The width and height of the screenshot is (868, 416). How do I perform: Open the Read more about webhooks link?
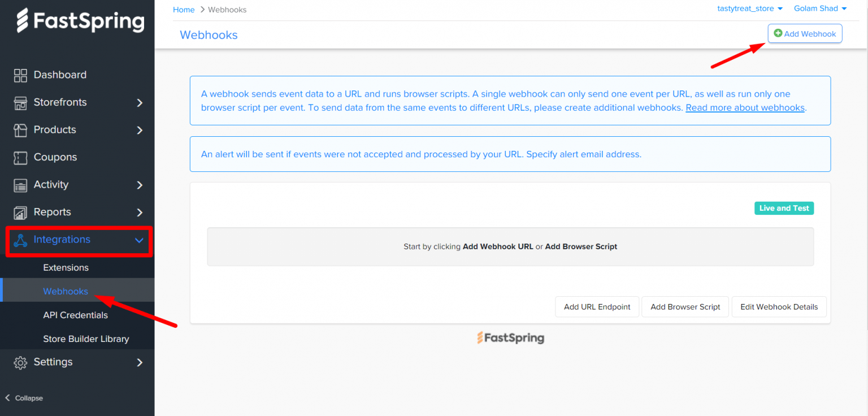[x=744, y=107]
